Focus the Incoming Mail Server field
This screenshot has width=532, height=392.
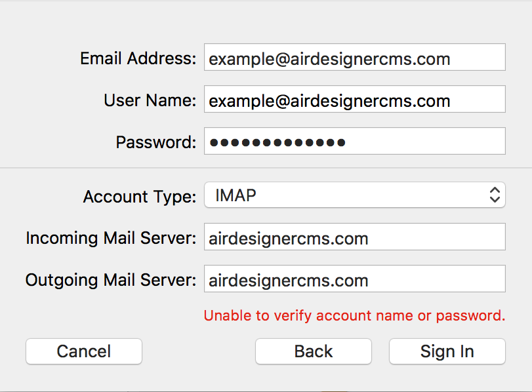click(354, 237)
